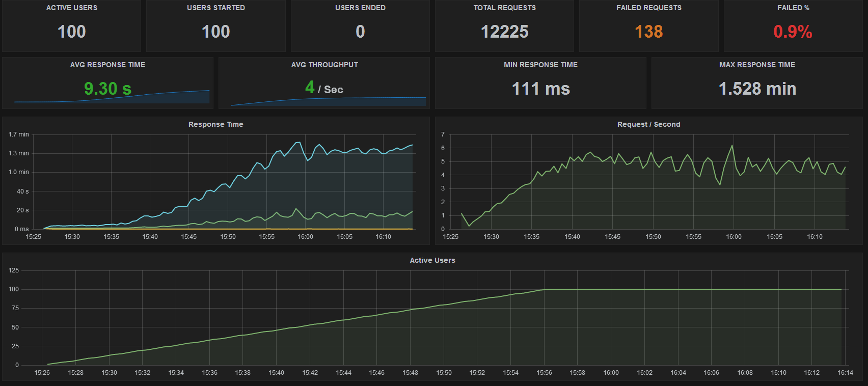Select the 1.528 min max response value
The image size is (868, 386).
tap(757, 89)
